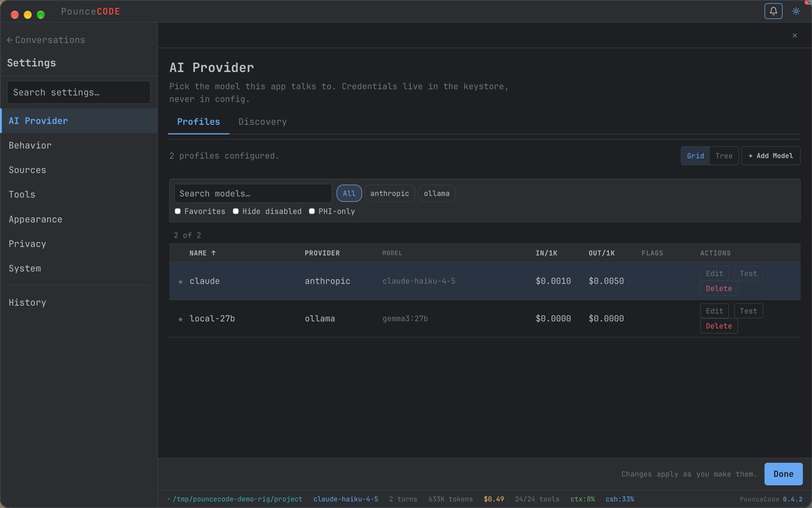Viewport: 812px width, 508px height.
Task: Select AI Provider in settings sidebar
Action: (x=79, y=121)
